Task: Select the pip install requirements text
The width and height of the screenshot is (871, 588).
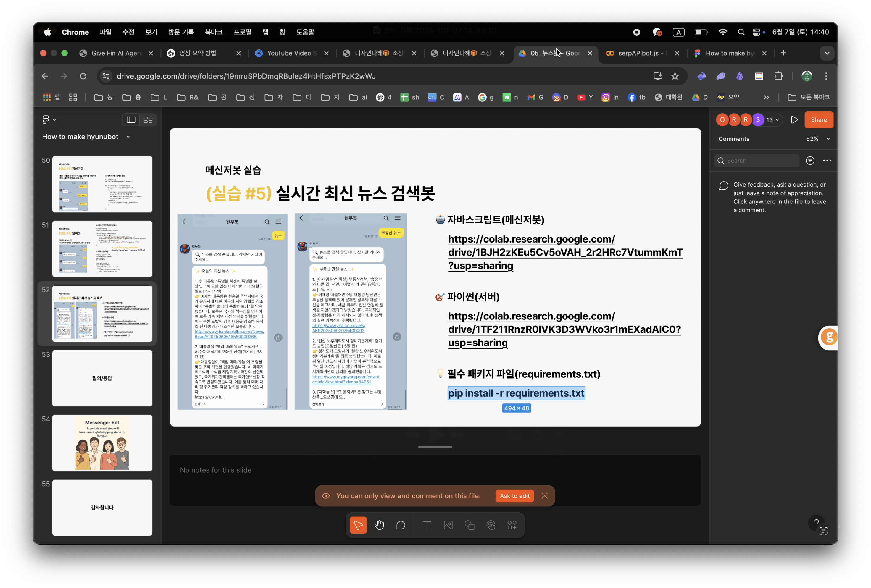Action: pos(516,393)
